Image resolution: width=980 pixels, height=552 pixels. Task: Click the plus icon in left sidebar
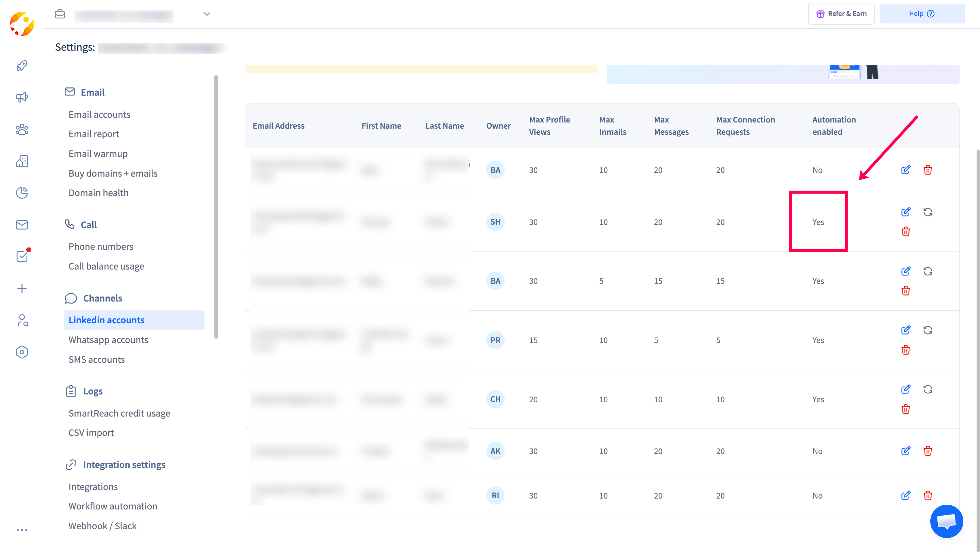pyautogui.click(x=22, y=288)
